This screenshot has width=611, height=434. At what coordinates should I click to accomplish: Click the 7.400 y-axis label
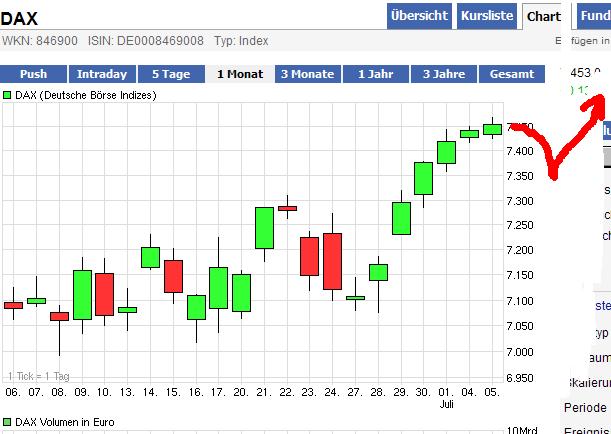(x=520, y=151)
